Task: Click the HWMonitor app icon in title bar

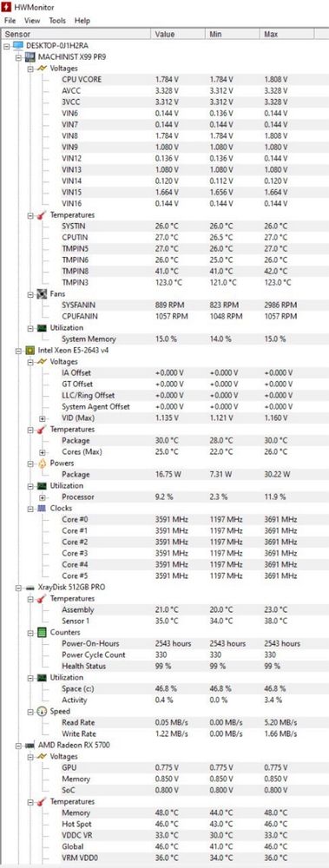Action: (x=6, y=6)
